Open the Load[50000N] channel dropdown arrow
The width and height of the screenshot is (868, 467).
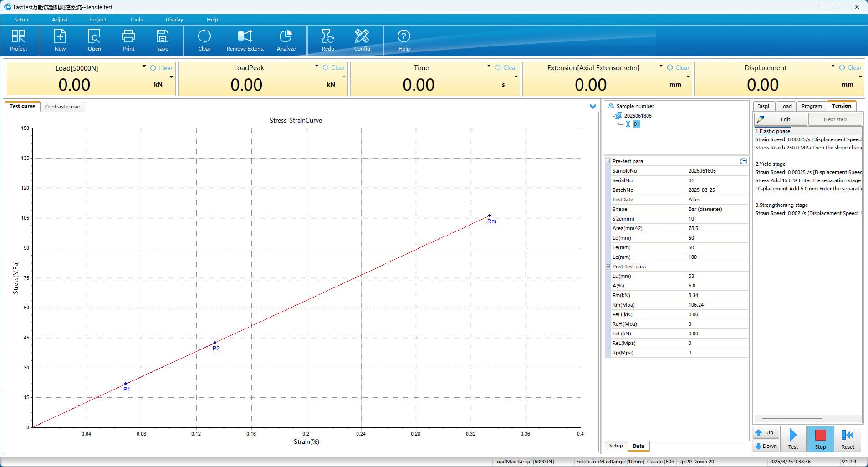[x=144, y=67]
